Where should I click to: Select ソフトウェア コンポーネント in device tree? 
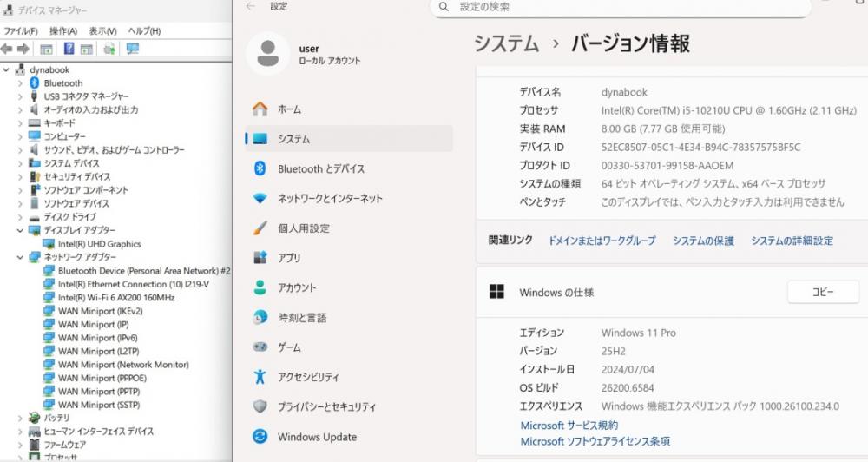(x=86, y=190)
